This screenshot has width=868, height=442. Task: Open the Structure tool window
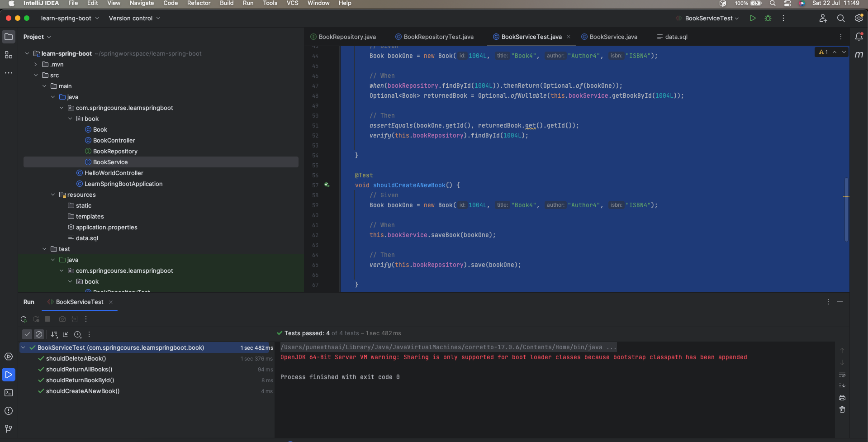pyautogui.click(x=9, y=55)
